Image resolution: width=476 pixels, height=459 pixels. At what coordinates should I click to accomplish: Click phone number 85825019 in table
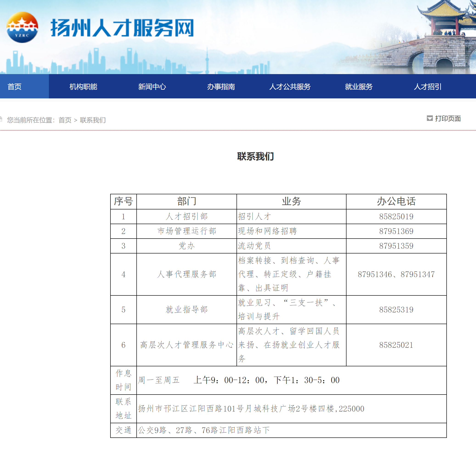pyautogui.click(x=396, y=217)
